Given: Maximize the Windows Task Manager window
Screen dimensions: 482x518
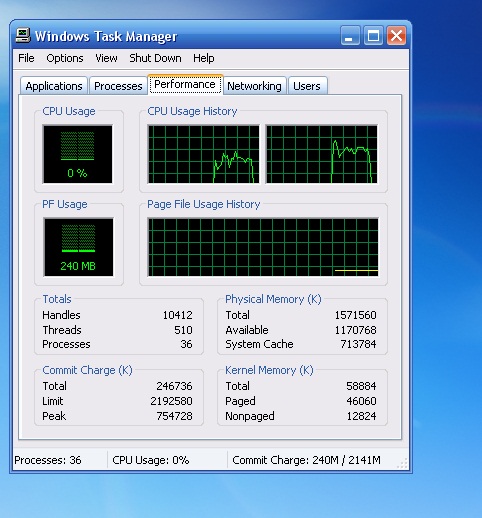Looking at the screenshot, I should (373, 35).
